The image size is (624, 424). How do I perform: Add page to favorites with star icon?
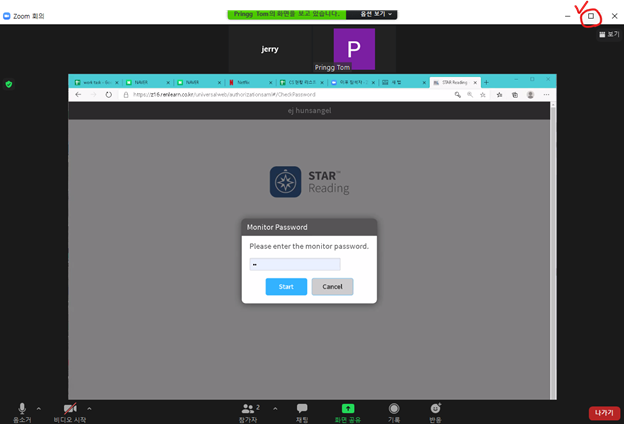483,95
